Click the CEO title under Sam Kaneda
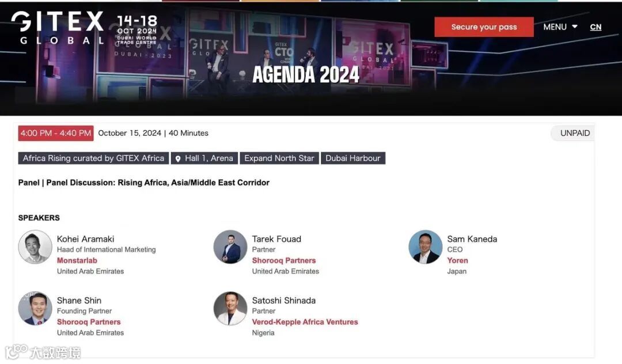Screen dimensions: 622x364 (x=454, y=249)
